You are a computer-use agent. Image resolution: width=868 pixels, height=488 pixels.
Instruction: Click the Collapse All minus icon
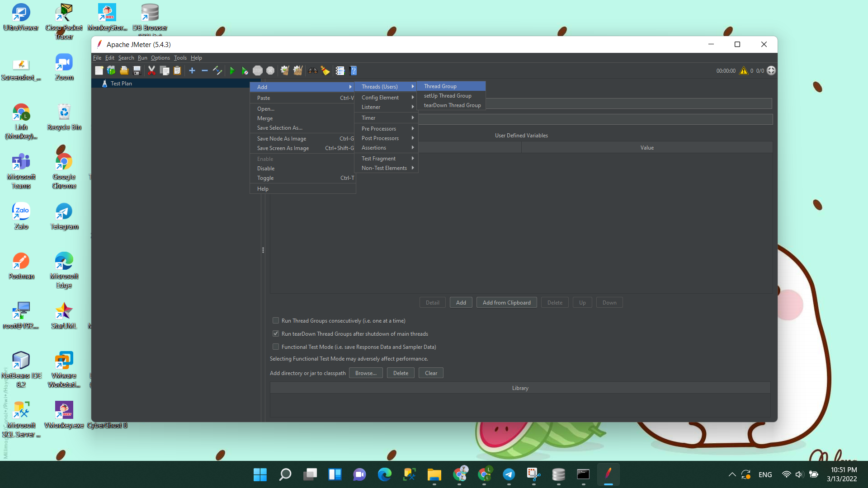(205, 70)
